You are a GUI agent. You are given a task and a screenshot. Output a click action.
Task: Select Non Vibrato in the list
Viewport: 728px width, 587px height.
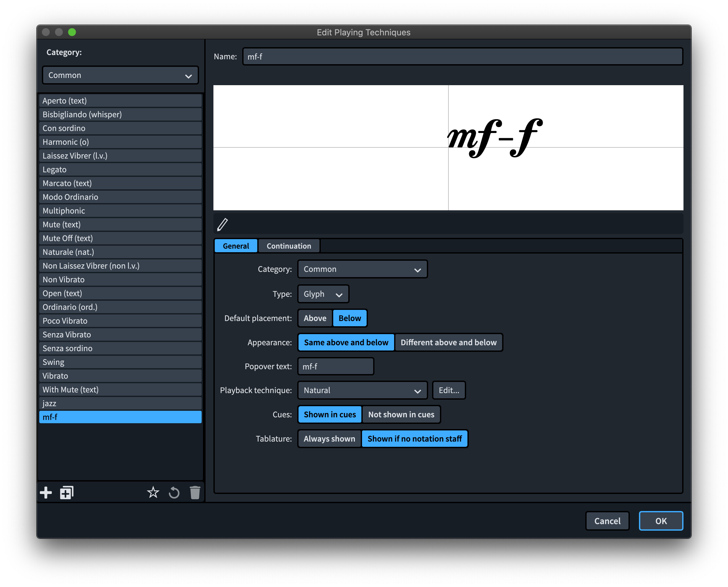(x=120, y=279)
